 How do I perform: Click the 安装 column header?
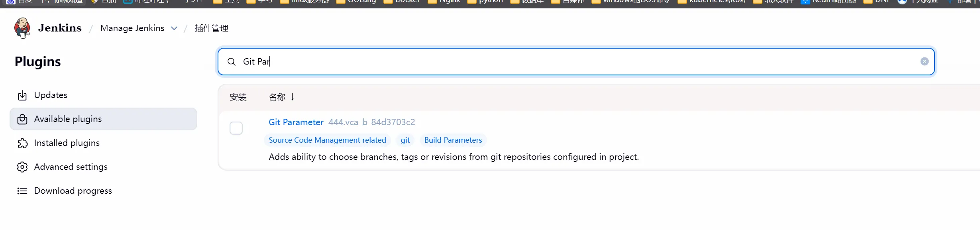pyautogui.click(x=238, y=97)
